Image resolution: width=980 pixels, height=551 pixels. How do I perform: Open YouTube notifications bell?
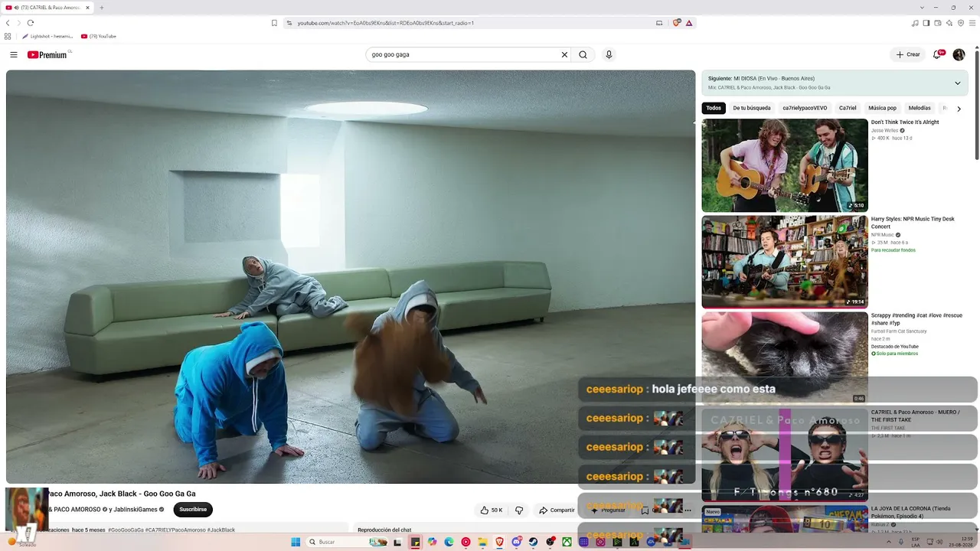(x=936, y=54)
